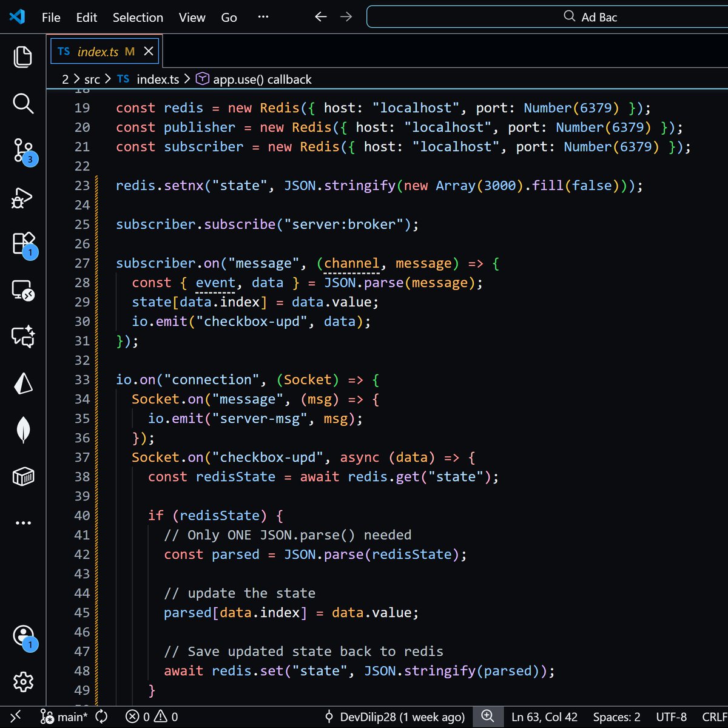The height and width of the screenshot is (728, 728).
Task: Open the container/box view in activity bar
Action: click(x=23, y=477)
